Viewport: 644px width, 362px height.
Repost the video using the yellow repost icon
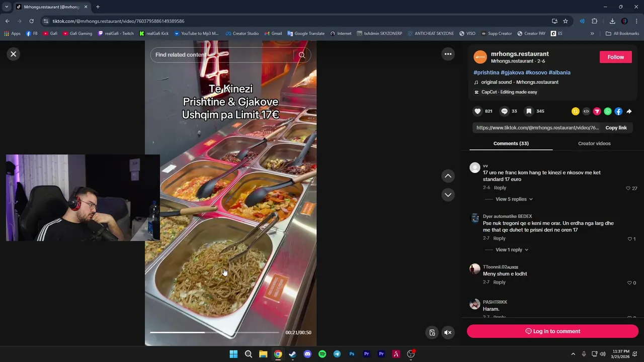click(x=576, y=111)
